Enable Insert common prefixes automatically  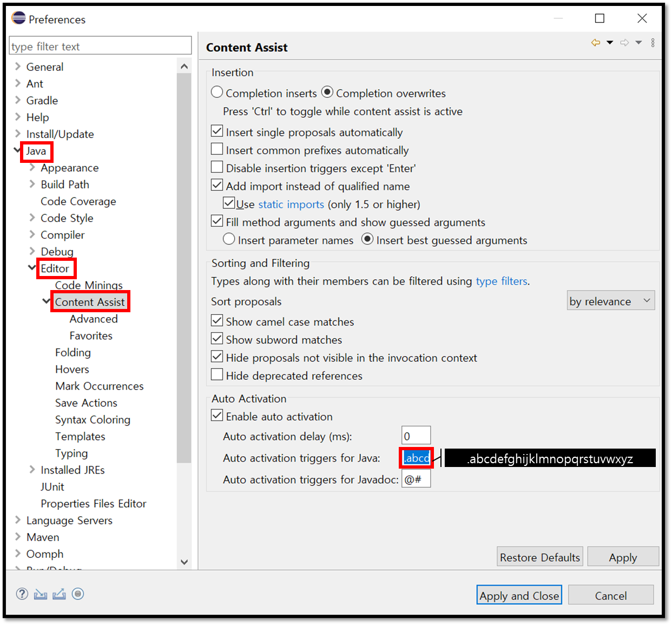[x=217, y=149]
